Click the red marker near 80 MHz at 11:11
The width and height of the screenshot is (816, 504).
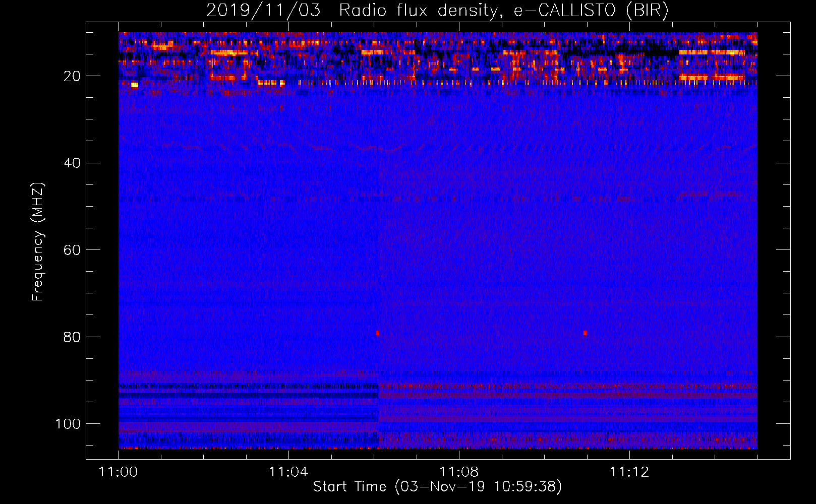click(x=585, y=333)
